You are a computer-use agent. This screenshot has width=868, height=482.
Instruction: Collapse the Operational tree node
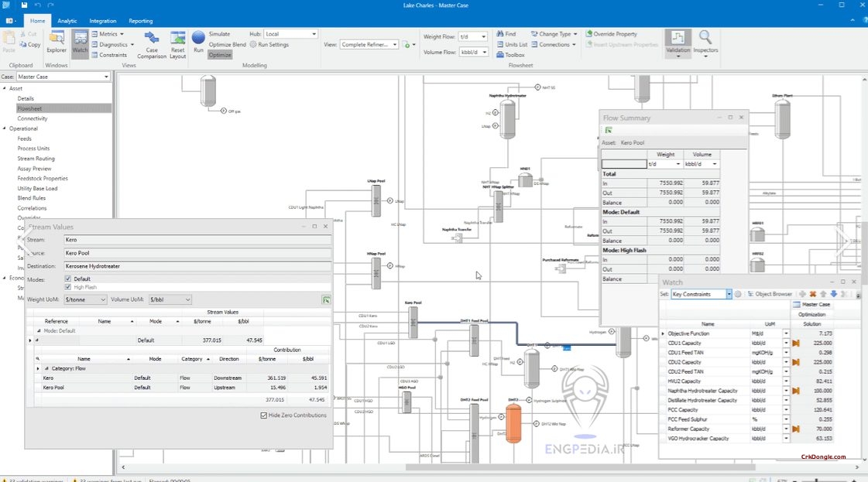(5, 128)
